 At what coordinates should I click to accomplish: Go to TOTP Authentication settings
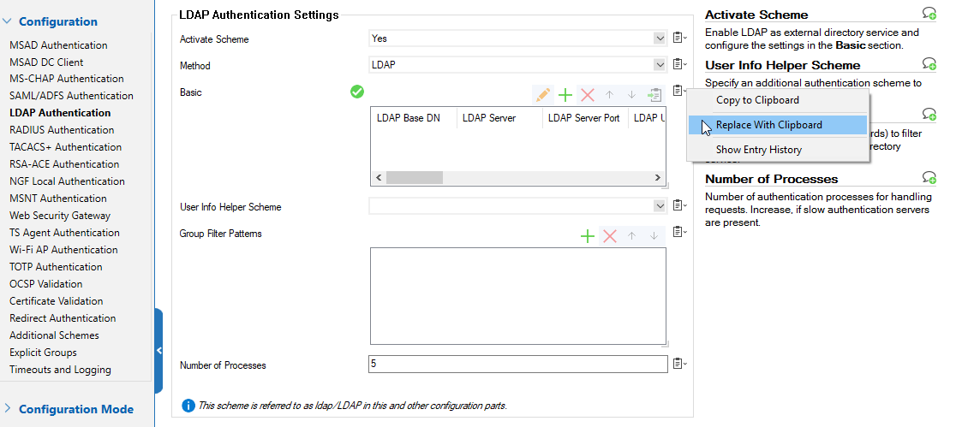coord(56,267)
